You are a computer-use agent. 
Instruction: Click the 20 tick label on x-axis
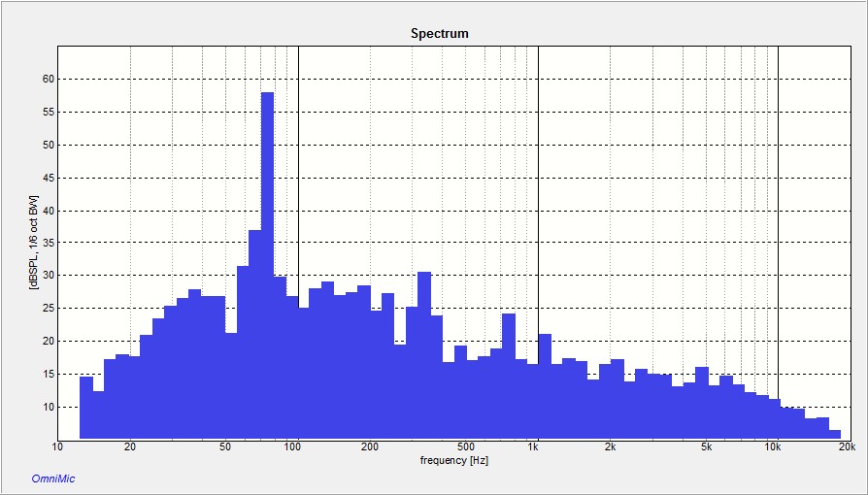coord(129,447)
